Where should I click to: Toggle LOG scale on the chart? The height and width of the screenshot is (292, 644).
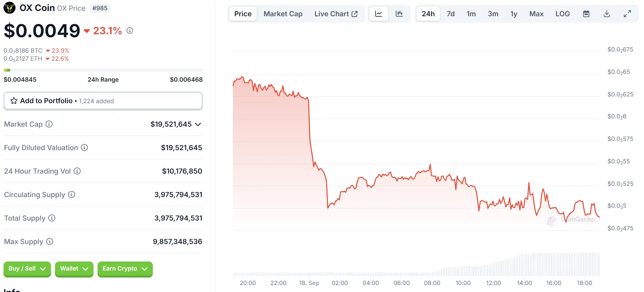(563, 14)
